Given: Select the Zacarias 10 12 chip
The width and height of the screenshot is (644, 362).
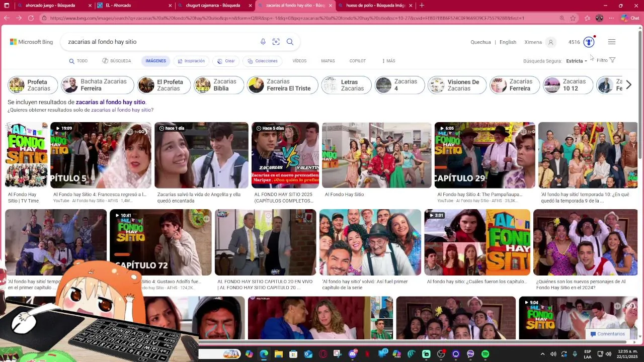Looking at the screenshot, I should click(x=568, y=85).
